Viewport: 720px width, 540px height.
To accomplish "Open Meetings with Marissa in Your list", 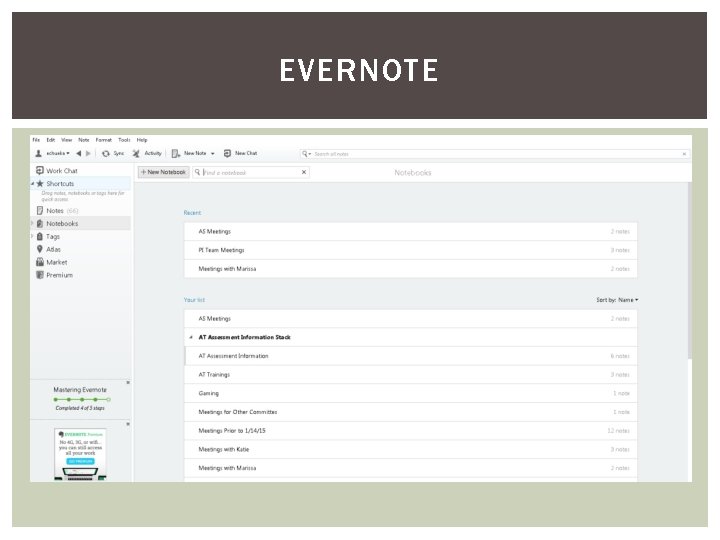I will pyautogui.click(x=411, y=468).
